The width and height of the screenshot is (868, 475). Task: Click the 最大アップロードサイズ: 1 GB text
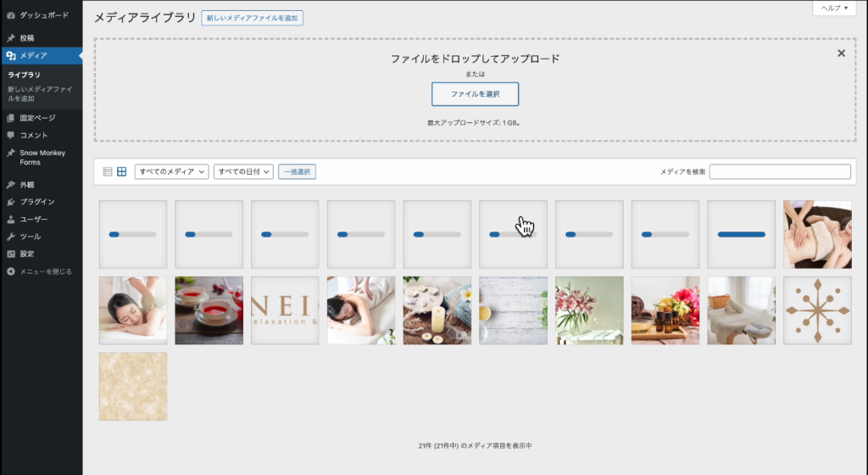coord(473,123)
